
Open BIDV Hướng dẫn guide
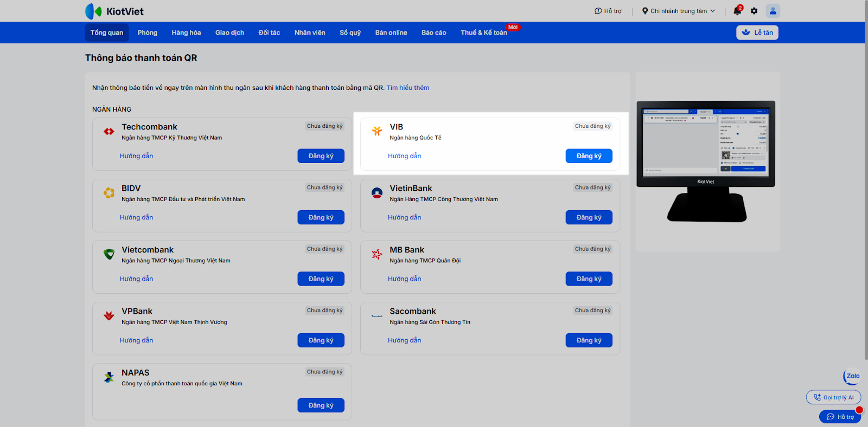point(137,217)
